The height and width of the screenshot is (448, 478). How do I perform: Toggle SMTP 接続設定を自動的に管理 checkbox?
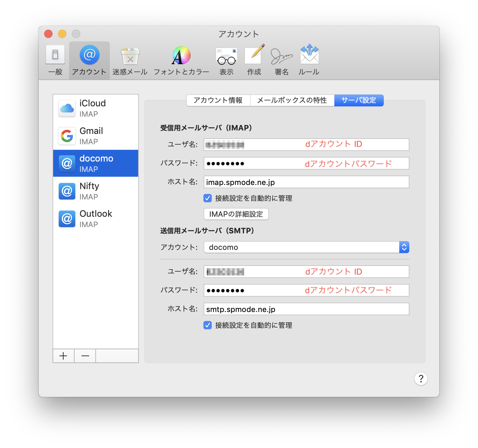click(x=208, y=325)
